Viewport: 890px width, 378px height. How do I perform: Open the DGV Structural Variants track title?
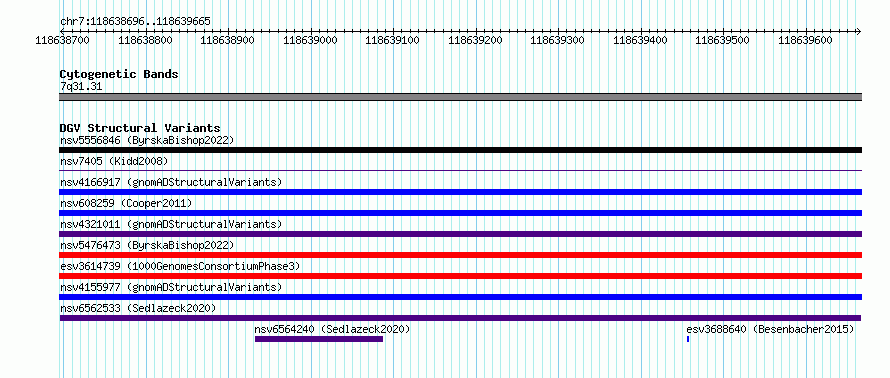pyautogui.click(x=140, y=128)
